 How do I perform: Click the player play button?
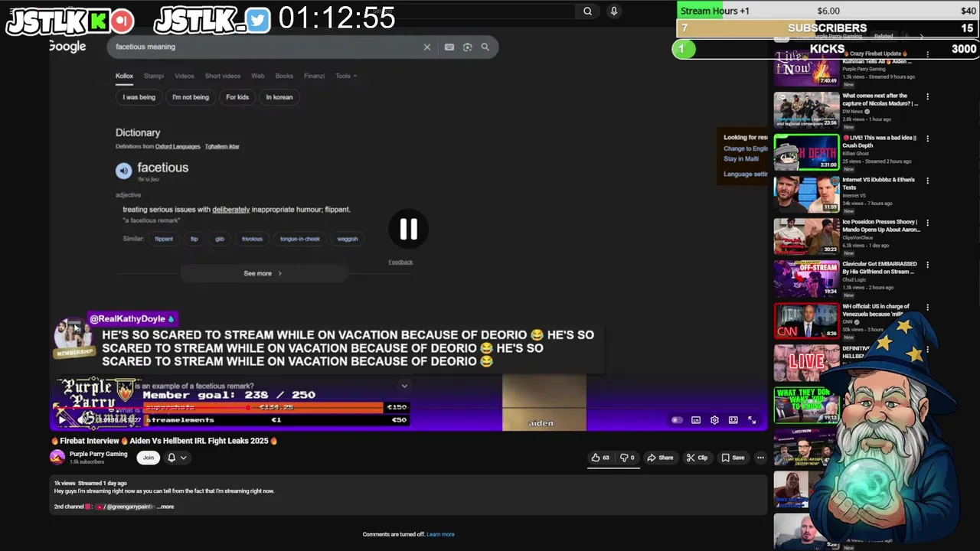[x=62, y=419]
